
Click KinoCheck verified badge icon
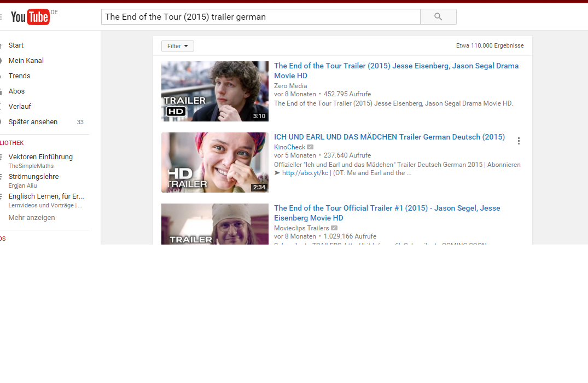(x=310, y=147)
